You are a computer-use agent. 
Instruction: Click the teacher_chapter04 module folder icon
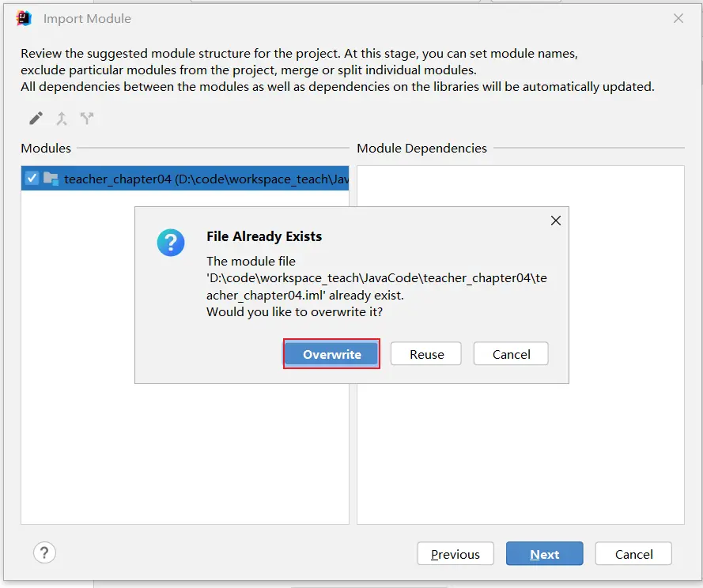51,179
